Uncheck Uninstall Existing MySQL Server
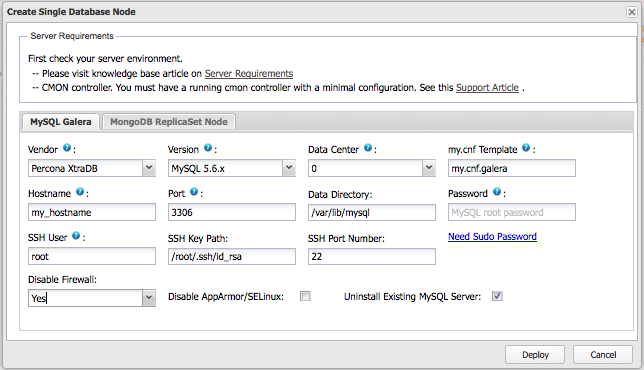 click(x=497, y=296)
